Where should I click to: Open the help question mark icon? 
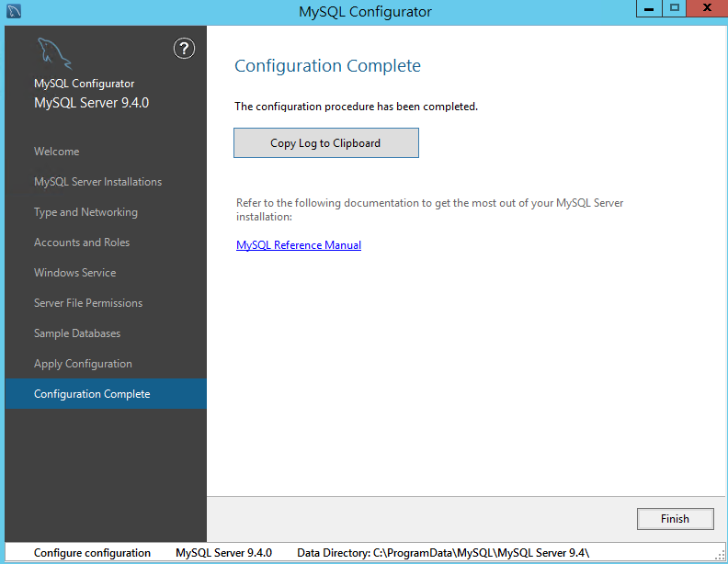(184, 49)
